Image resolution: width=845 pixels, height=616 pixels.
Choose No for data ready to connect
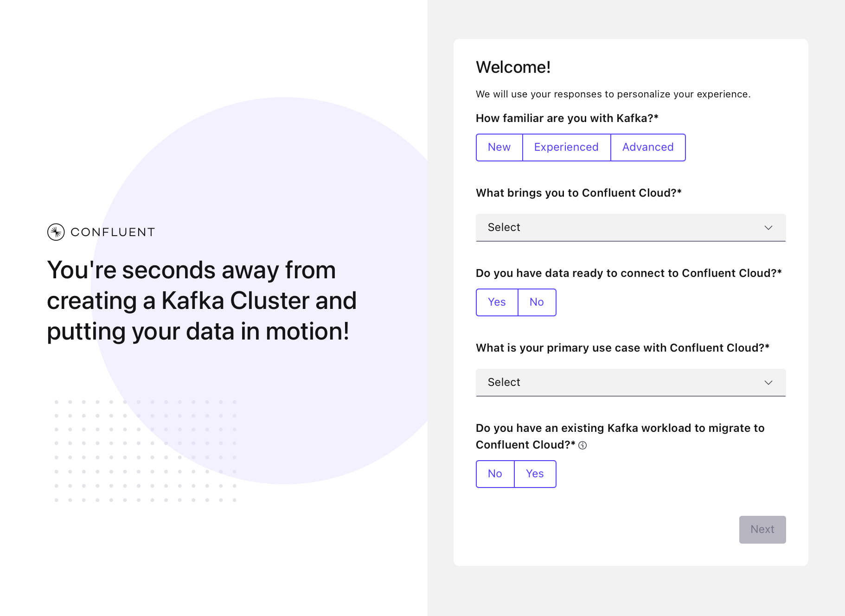(x=537, y=302)
